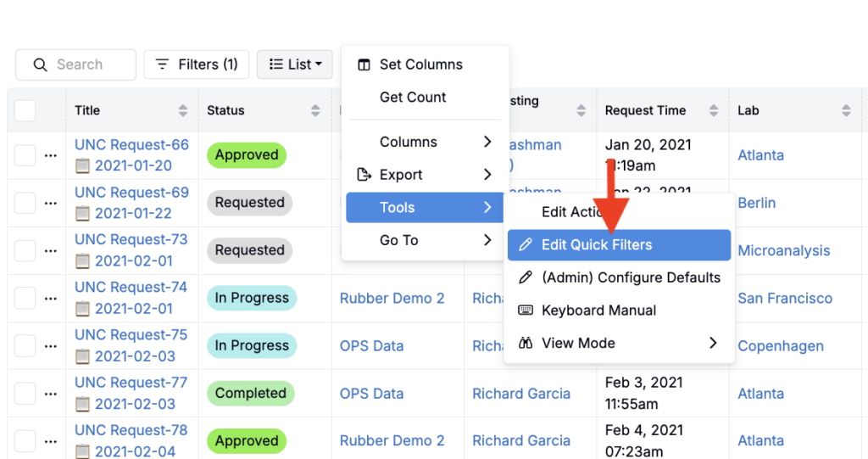Image resolution: width=868 pixels, height=459 pixels.
Task: Click the binoculars View Mode icon
Action: click(x=526, y=344)
